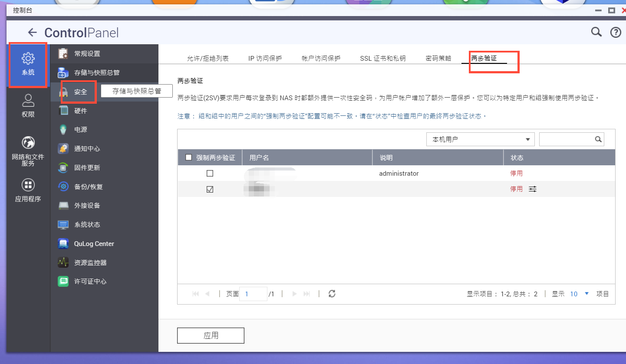Open the 权限 user category
Screen dimensions: 626x364
[28, 105]
